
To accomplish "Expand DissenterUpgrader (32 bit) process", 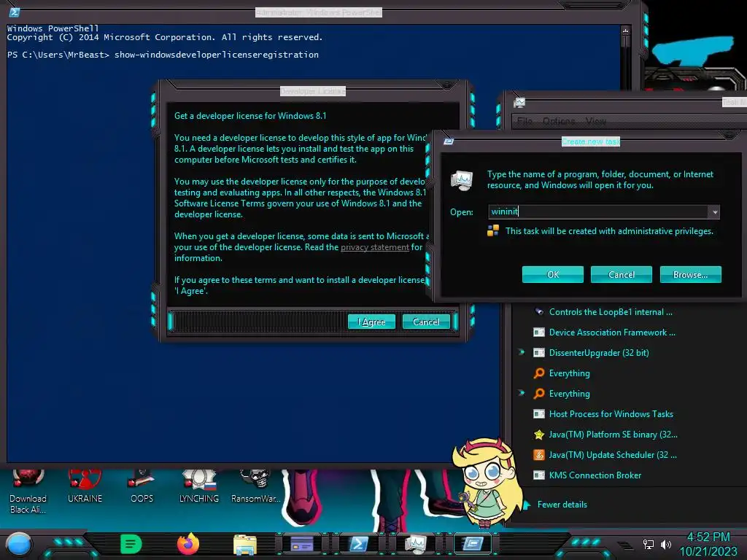I will [521, 352].
